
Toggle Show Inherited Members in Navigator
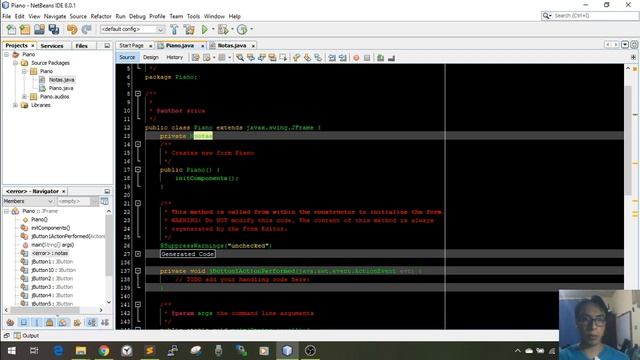pos(10,322)
